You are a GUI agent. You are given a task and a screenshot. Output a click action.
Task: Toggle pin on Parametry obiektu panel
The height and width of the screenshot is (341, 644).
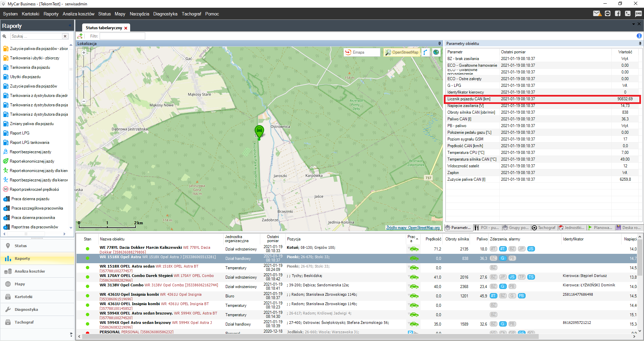pos(640,44)
